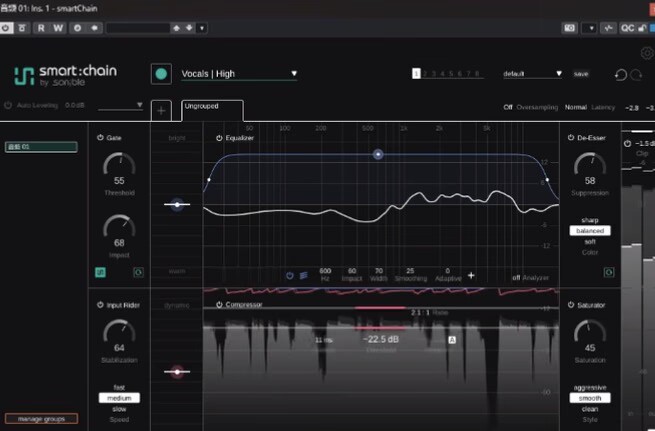
Task: Click the smart:chain logo
Action: coord(66,76)
